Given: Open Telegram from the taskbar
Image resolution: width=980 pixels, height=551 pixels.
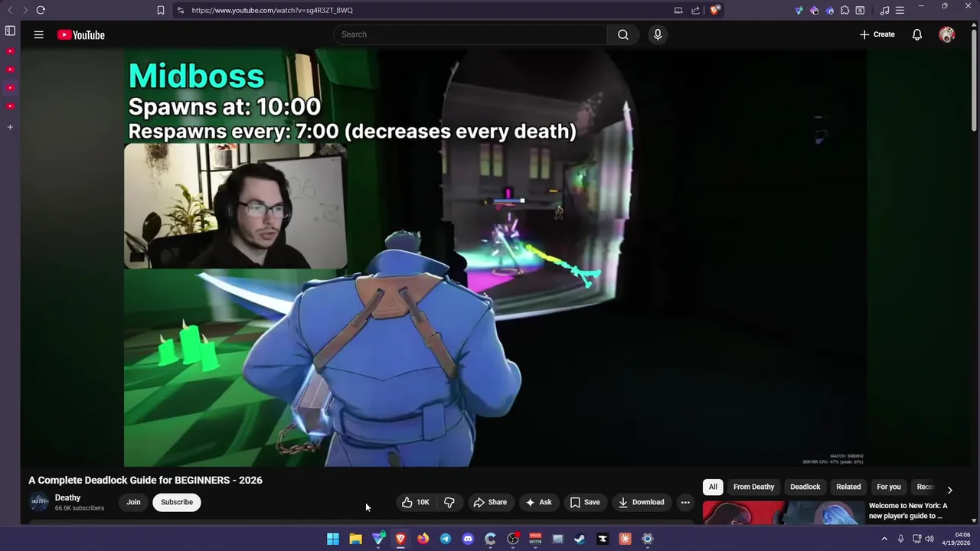Looking at the screenshot, I should [446, 539].
